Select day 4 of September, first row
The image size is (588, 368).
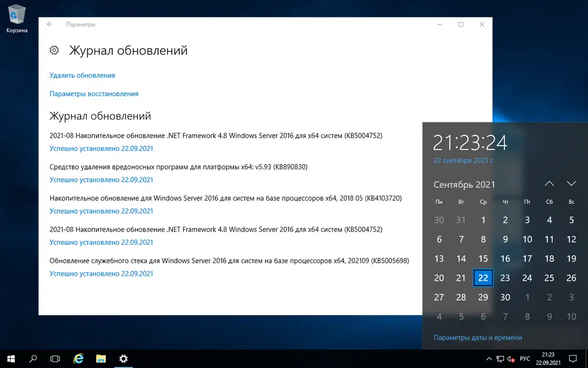(x=549, y=220)
